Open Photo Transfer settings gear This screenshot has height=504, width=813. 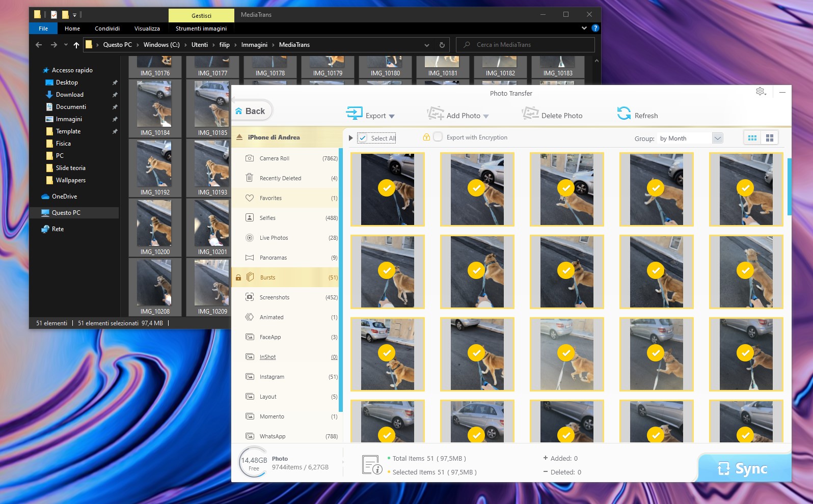[761, 92]
